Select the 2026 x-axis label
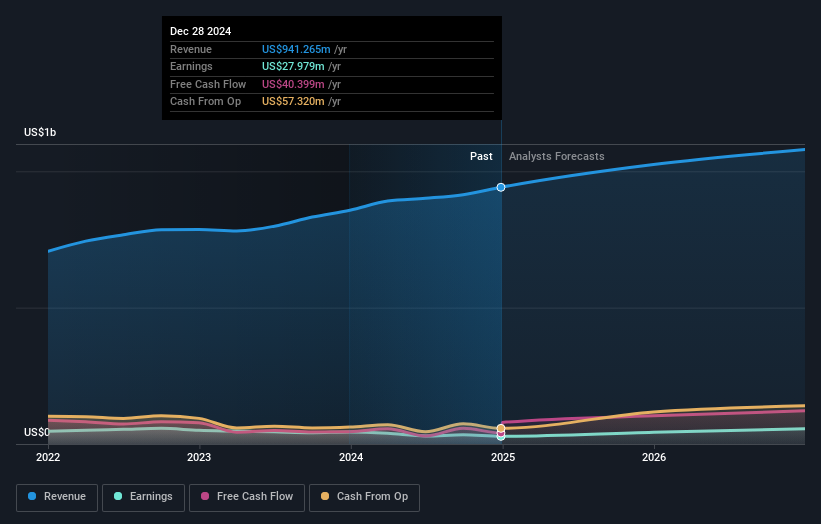The height and width of the screenshot is (524, 821). (654, 457)
